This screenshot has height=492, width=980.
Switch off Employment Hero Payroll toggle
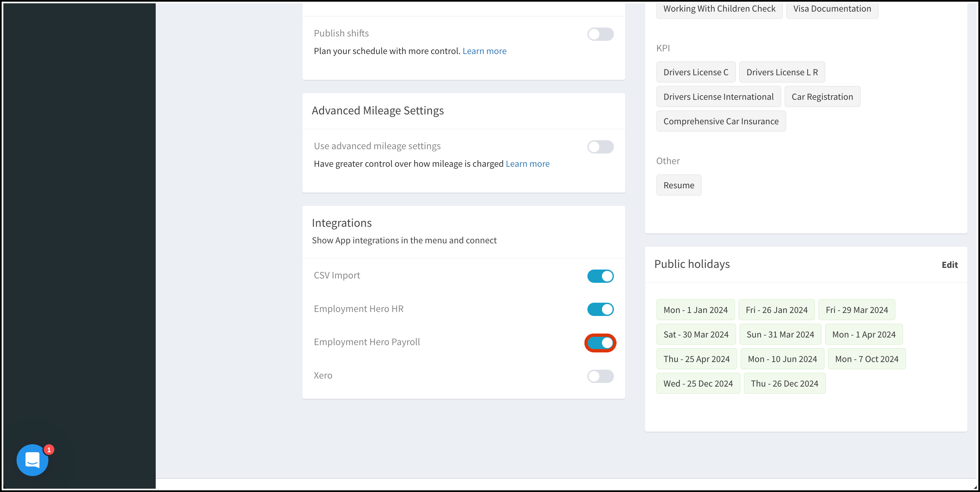(x=600, y=343)
